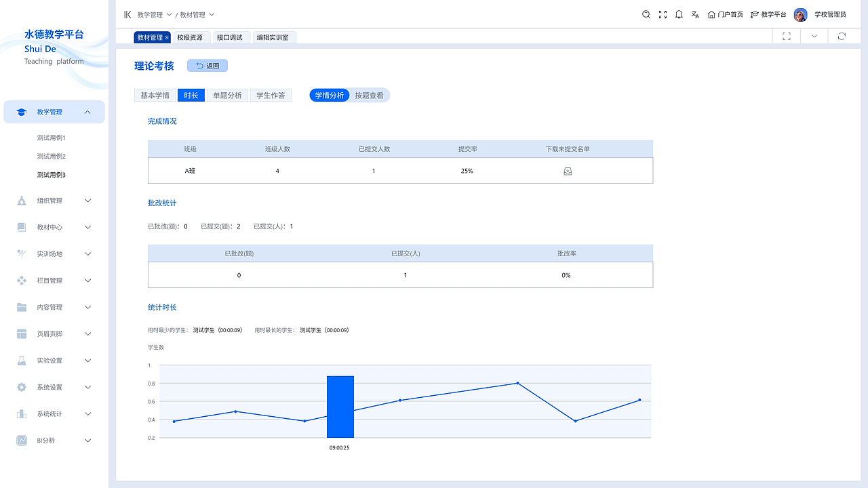Click the 教材中心 book icon

(x=22, y=227)
